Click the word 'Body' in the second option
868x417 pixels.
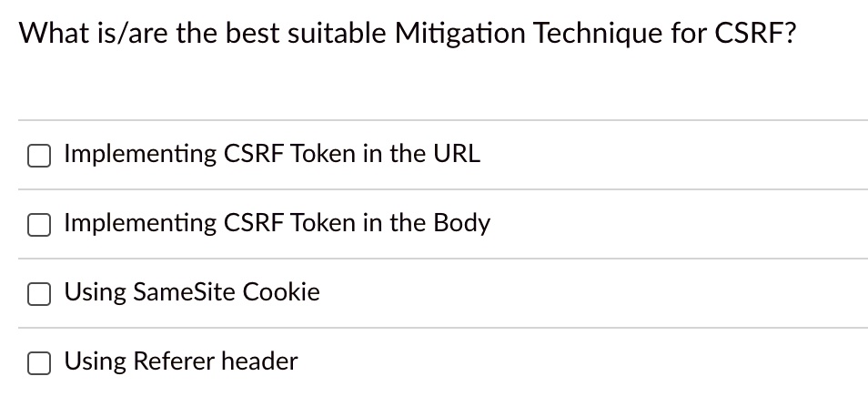(x=461, y=224)
